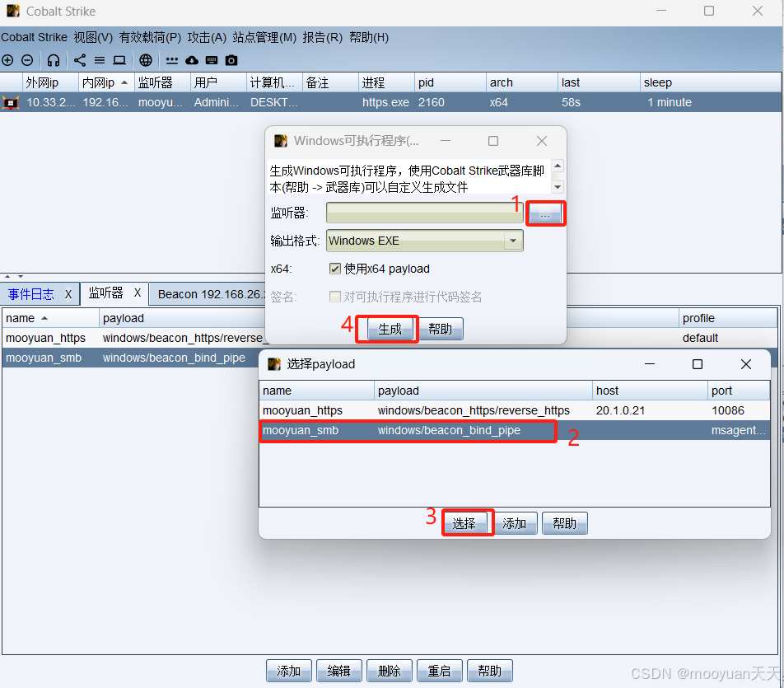Open the 视图(V) menu

[94, 38]
